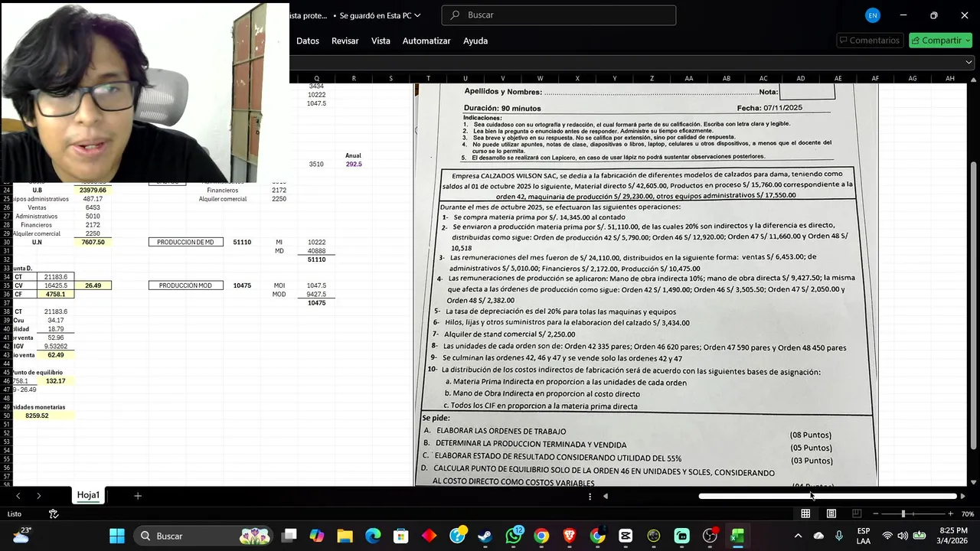Click the PRODUCCION MOD cell
This screenshot has width=980, height=551.
(186, 285)
